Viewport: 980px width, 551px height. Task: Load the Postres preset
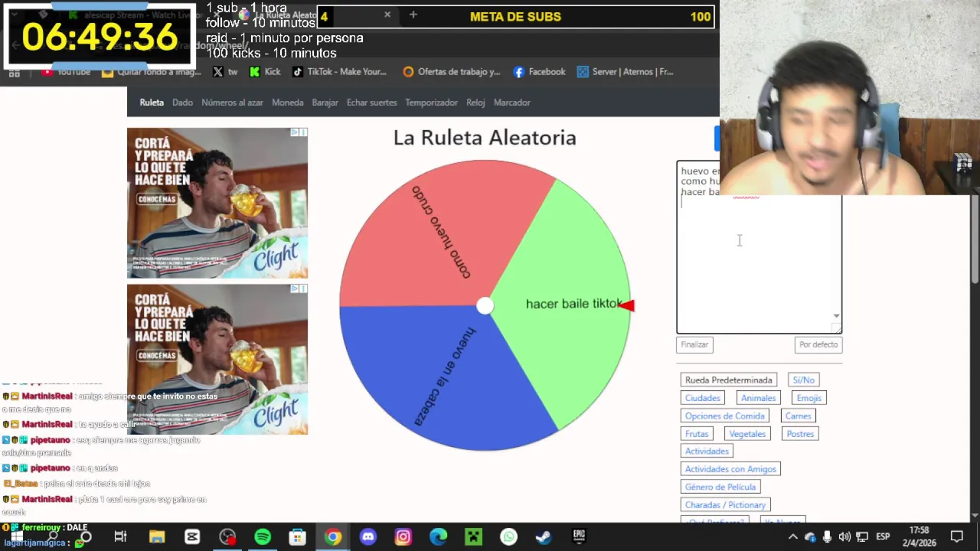801,434
